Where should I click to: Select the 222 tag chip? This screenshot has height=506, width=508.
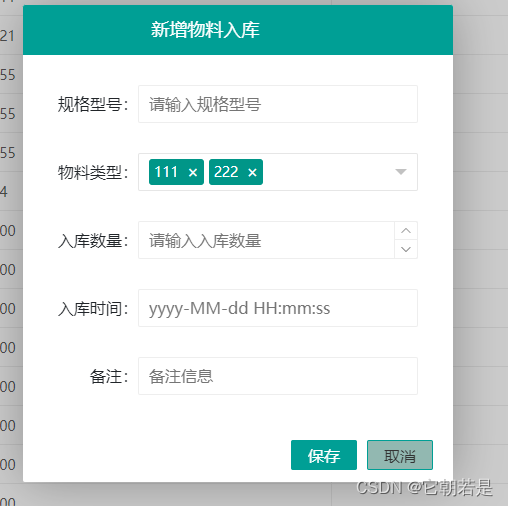tap(236, 172)
